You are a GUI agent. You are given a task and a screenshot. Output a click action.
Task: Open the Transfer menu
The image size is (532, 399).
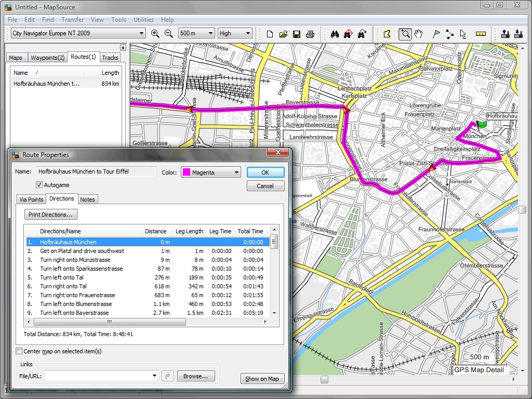(72, 20)
